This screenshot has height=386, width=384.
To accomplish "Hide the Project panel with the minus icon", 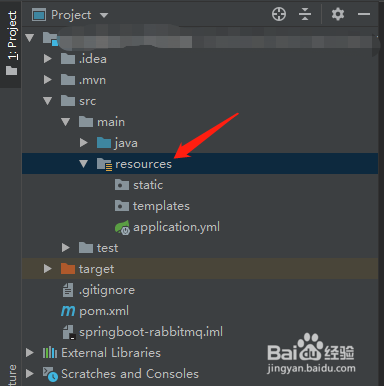I will click(364, 14).
